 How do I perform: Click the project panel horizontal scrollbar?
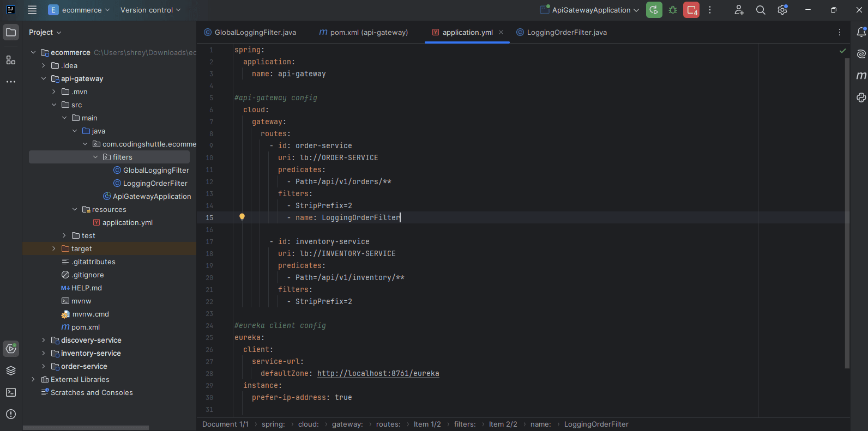click(86, 428)
